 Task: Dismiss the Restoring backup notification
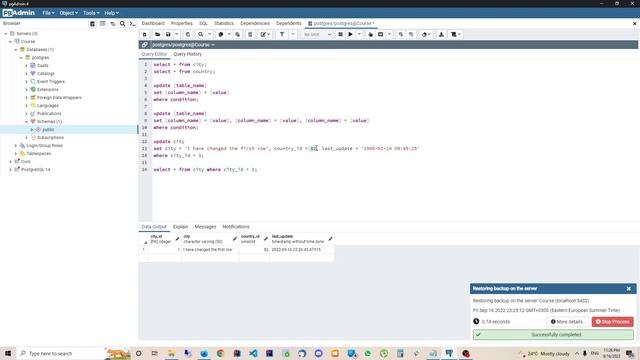click(x=629, y=289)
